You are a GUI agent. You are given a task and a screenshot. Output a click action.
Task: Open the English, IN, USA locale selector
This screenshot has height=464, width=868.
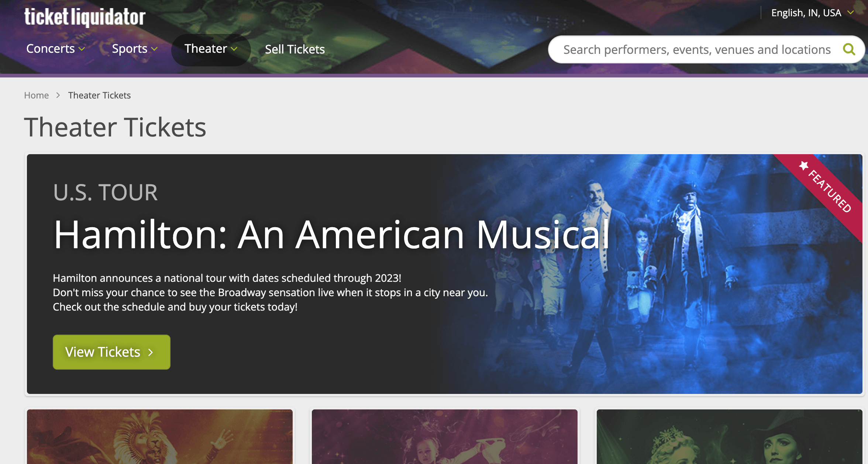point(812,13)
